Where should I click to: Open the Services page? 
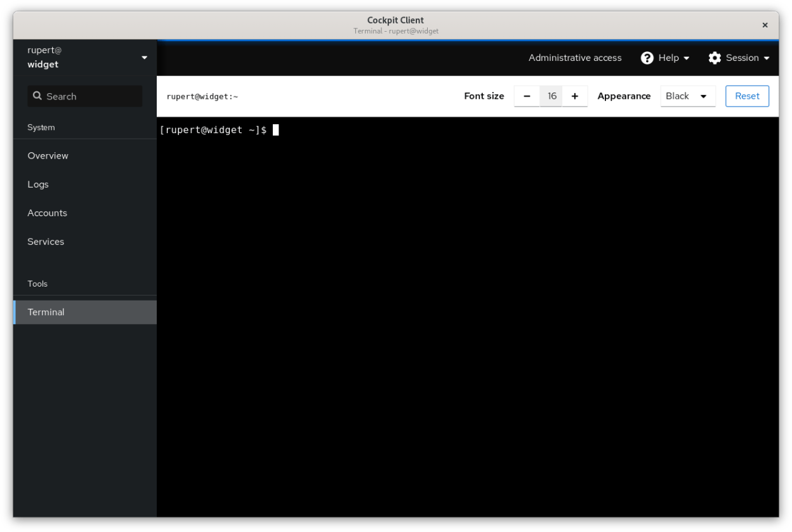coord(46,242)
